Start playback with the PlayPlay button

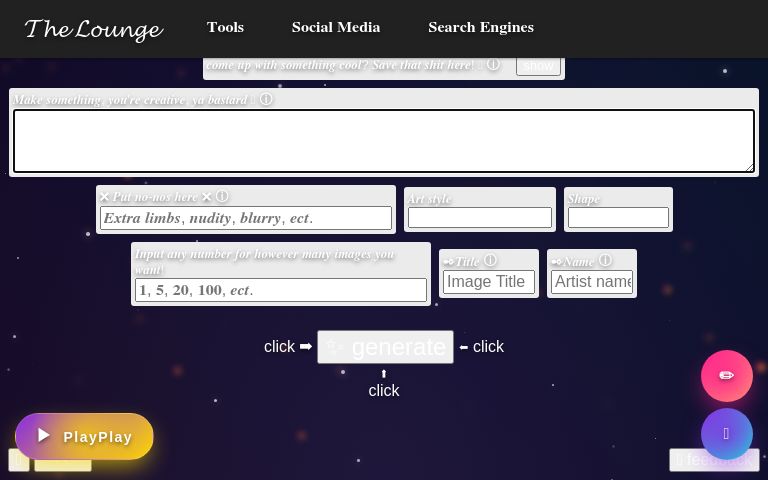(x=84, y=437)
